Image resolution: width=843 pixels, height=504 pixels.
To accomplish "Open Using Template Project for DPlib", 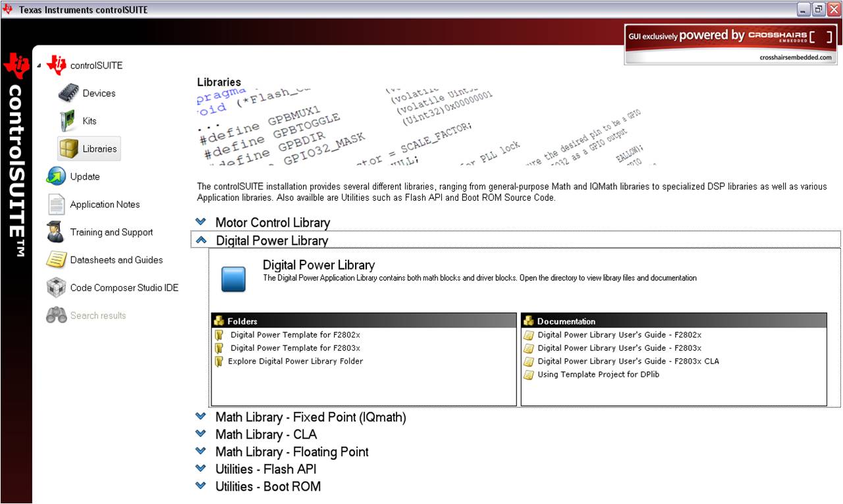I will pyautogui.click(x=598, y=374).
